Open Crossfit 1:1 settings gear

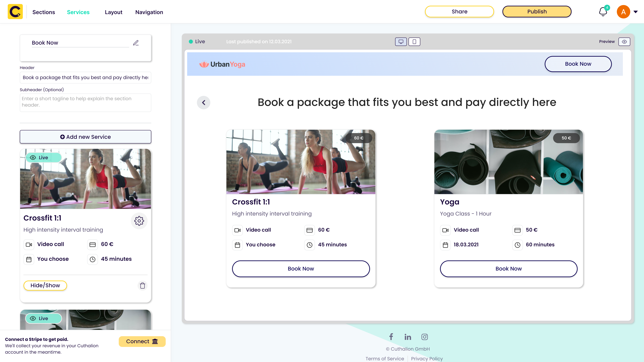[139, 221]
